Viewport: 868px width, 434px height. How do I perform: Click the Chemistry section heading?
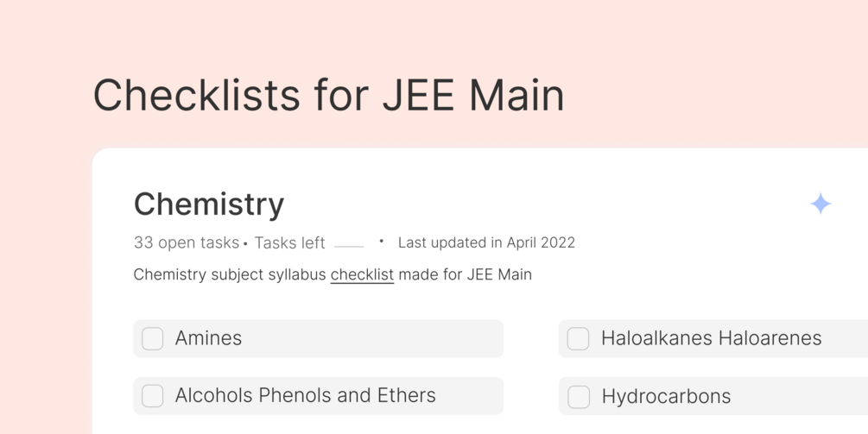tap(209, 204)
